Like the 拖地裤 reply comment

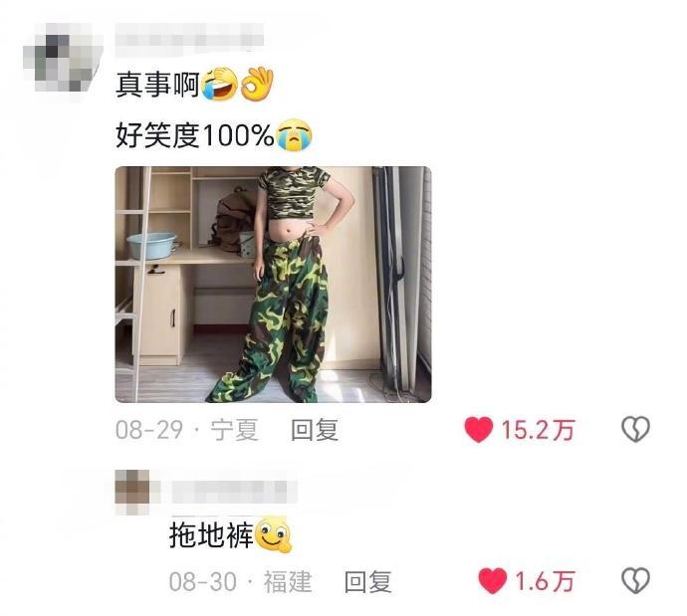(493, 581)
